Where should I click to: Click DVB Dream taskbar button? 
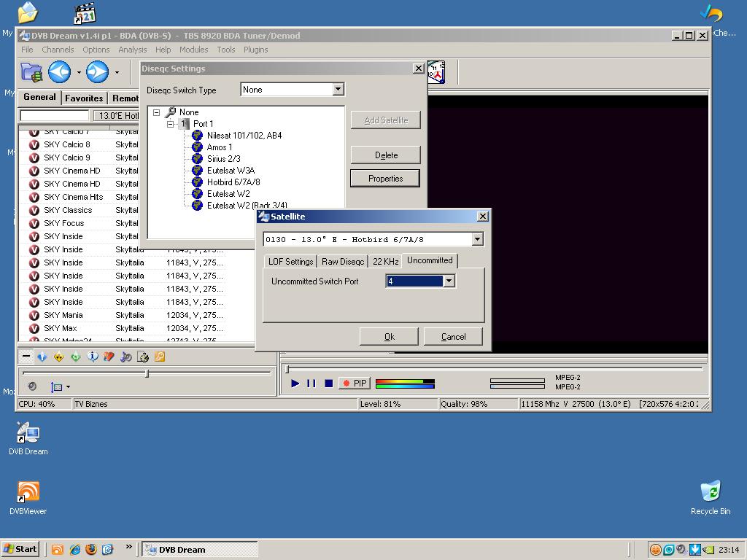coord(200,550)
